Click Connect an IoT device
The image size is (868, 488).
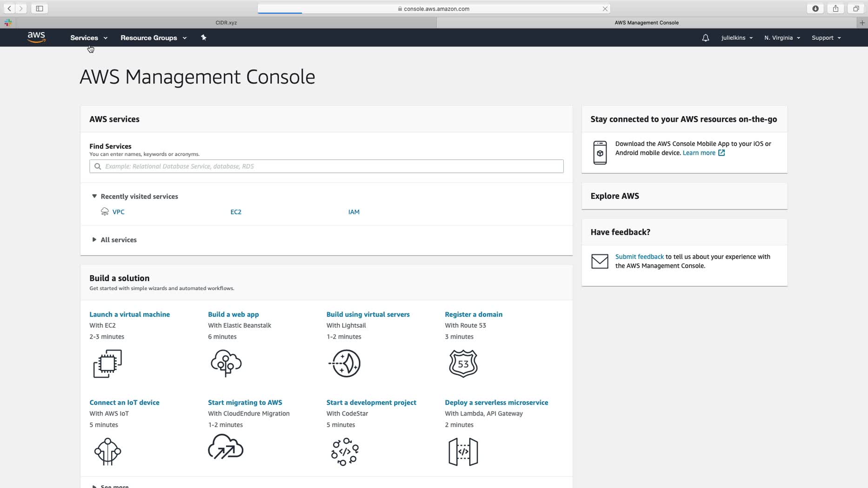point(124,402)
